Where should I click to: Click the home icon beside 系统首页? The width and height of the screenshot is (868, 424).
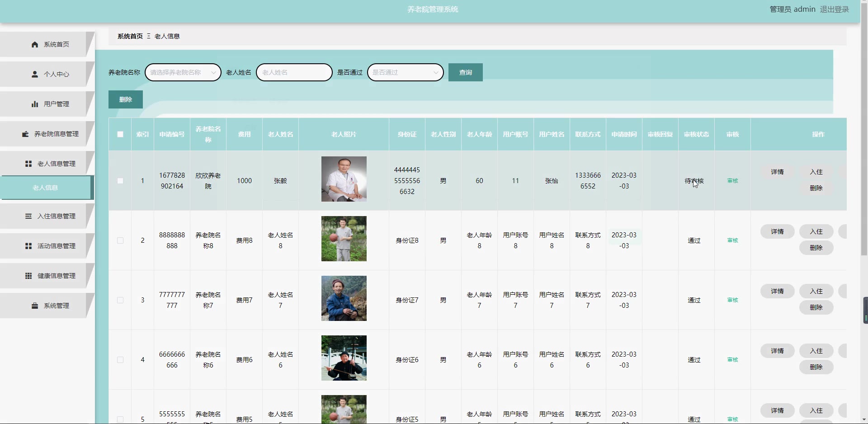pos(35,44)
